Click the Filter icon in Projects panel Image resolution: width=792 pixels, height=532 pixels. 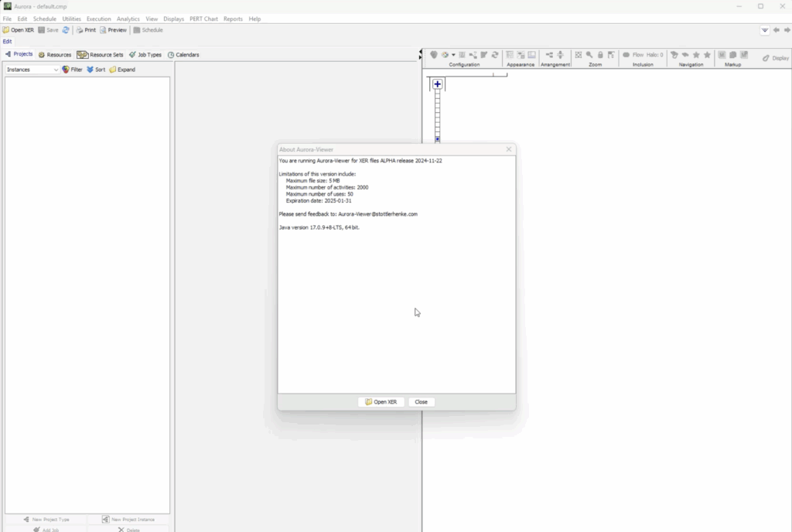72,70
